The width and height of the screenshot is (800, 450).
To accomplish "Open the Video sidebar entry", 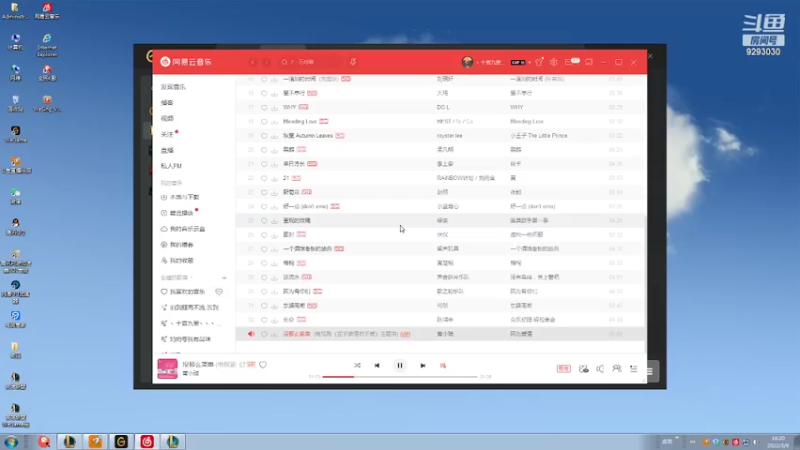I will click(x=167, y=118).
